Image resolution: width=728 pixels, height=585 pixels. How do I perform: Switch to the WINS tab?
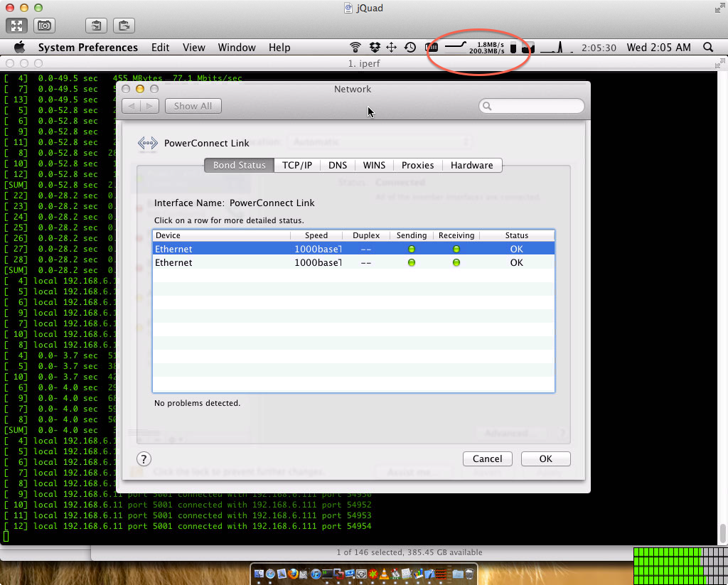point(374,166)
